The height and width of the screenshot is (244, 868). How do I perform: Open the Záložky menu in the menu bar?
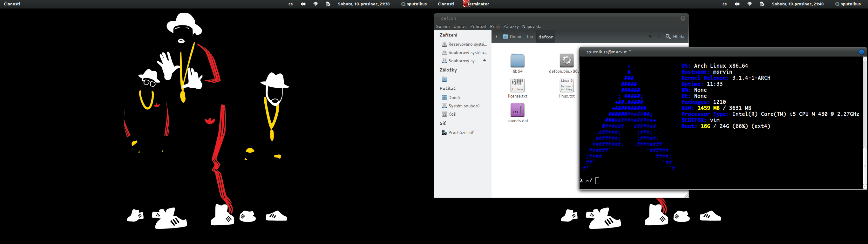click(x=511, y=27)
